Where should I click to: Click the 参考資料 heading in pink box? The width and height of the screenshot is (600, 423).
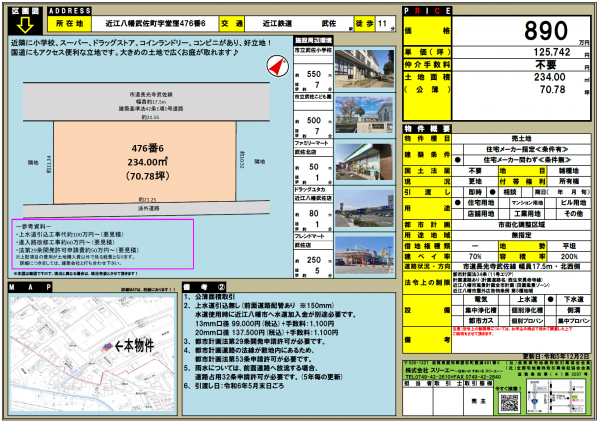(x=34, y=226)
